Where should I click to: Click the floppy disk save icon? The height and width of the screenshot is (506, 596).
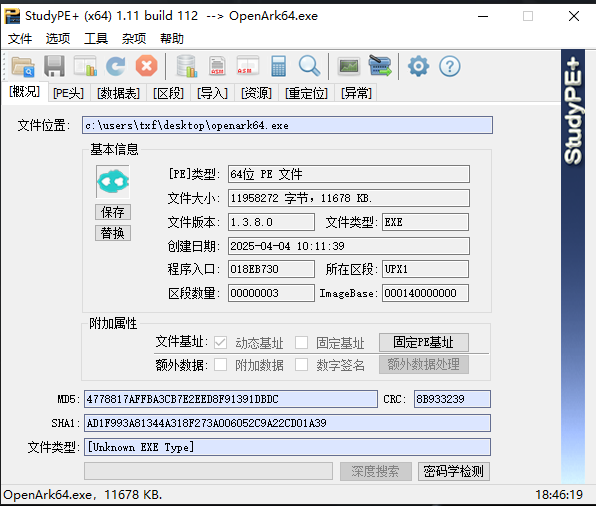(54, 66)
